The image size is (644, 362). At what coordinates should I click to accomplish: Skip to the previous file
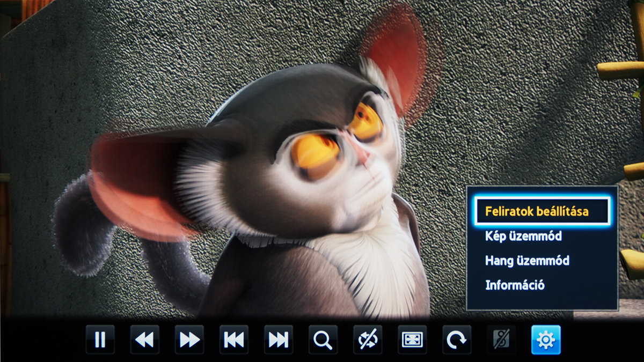(233, 339)
